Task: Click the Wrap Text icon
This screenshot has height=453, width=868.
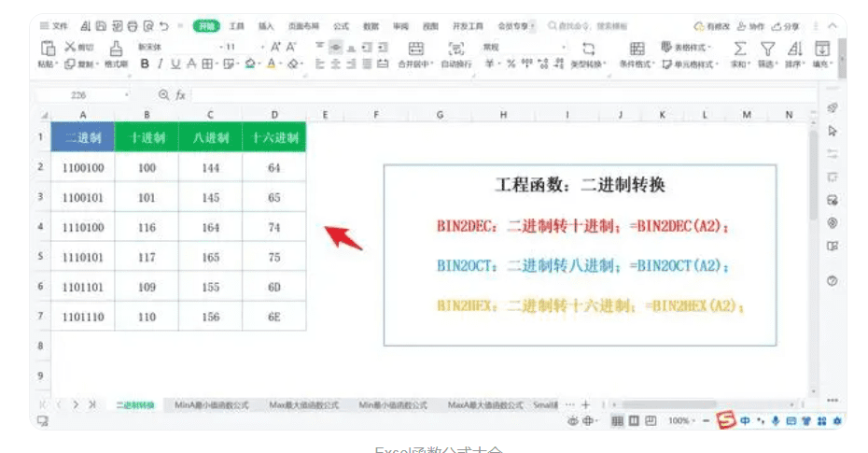Action: coord(456,48)
